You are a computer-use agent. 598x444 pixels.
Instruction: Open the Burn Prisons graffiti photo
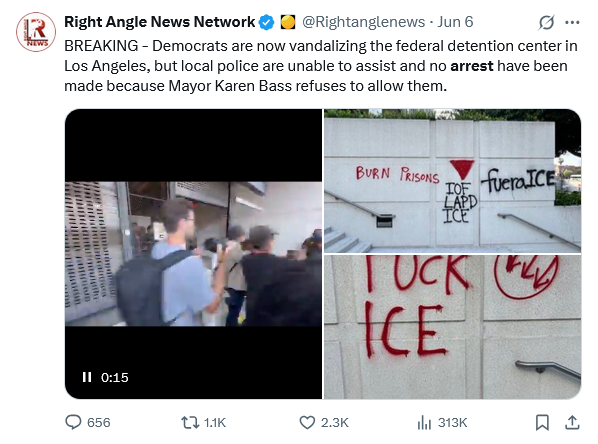click(x=452, y=181)
